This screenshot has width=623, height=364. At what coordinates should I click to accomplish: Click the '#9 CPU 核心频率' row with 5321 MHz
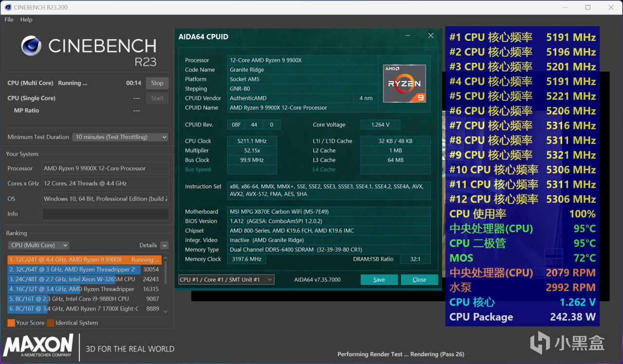point(522,155)
